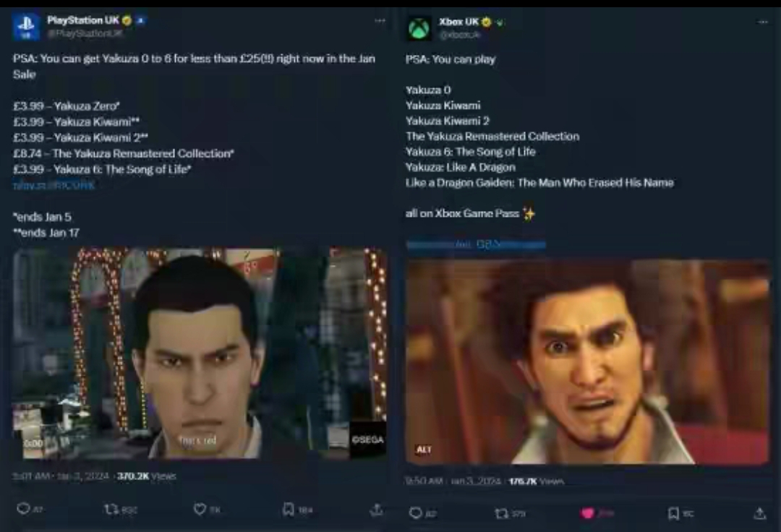
Task: Bookmark the Xbox UK tweet
Action: pyautogui.click(x=673, y=513)
